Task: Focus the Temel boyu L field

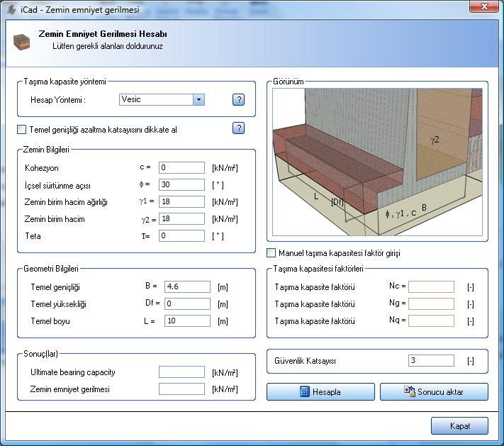Action: [187, 320]
